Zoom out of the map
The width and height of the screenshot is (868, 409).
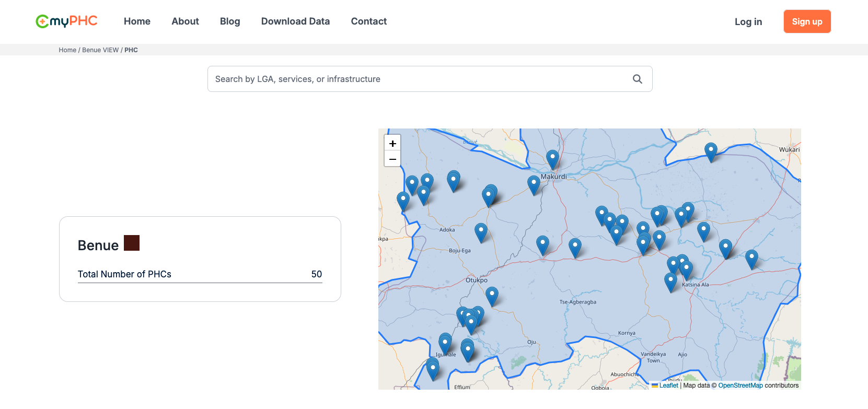(x=392, y=159)
